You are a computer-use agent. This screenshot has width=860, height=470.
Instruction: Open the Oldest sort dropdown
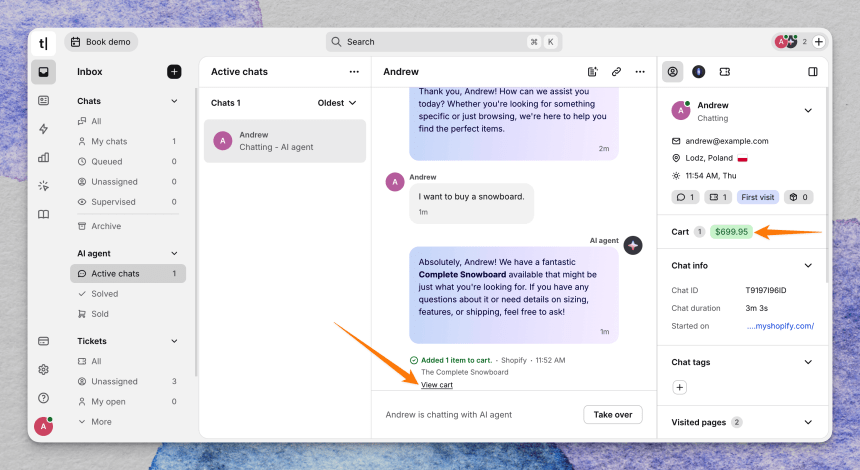click(x=337, y=103)
